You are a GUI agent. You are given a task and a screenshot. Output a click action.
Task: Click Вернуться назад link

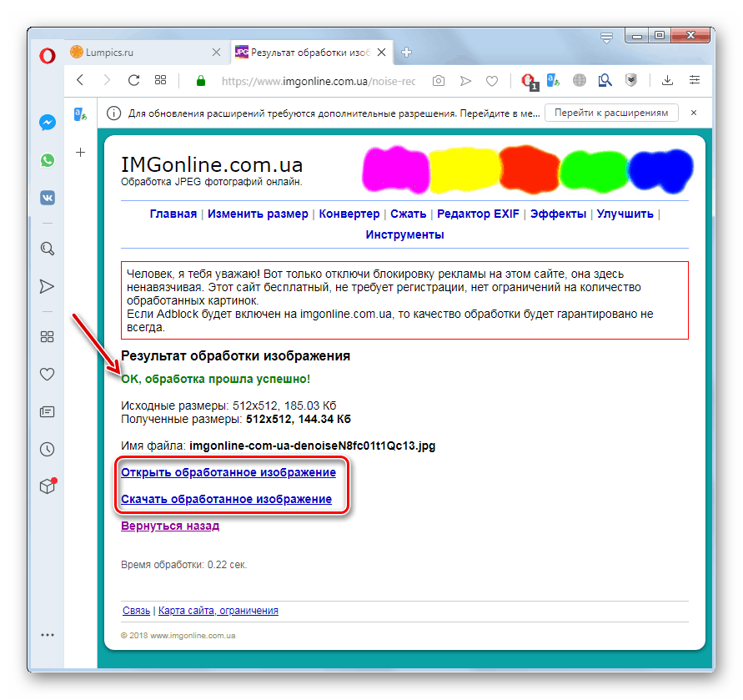[170, 526]
